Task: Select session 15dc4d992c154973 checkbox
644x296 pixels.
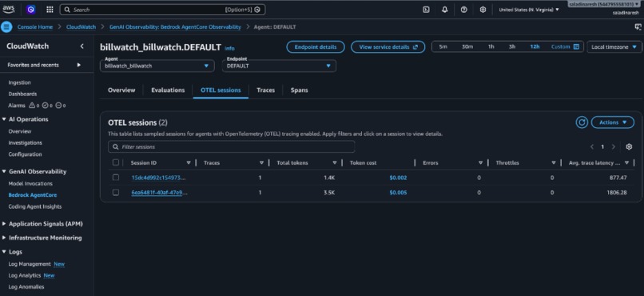Action: 116,177
